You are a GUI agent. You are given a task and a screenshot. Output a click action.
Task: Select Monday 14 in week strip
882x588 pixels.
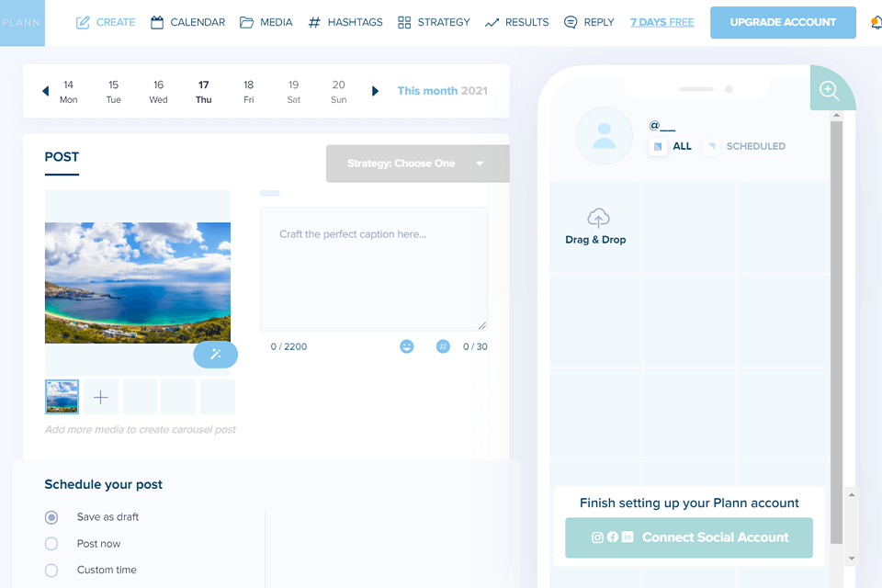(x=69, y=92)
